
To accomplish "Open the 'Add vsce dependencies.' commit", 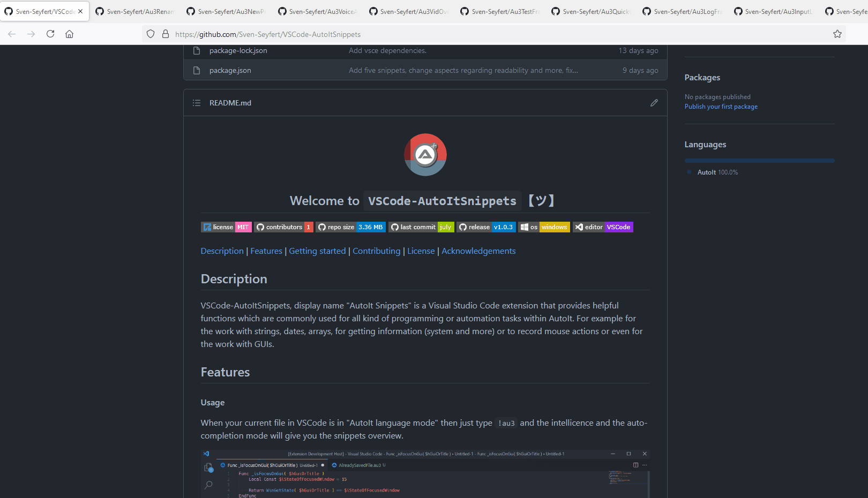I will click(x=387, y=50).
